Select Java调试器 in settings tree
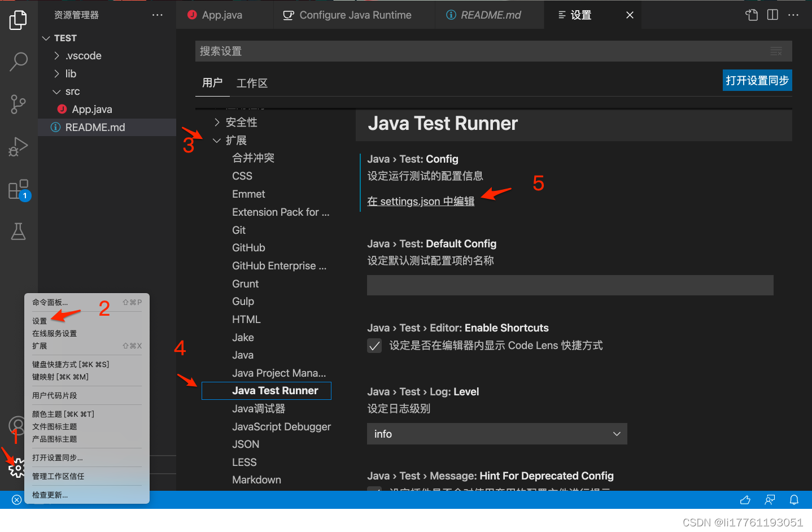 click(259, 408)
